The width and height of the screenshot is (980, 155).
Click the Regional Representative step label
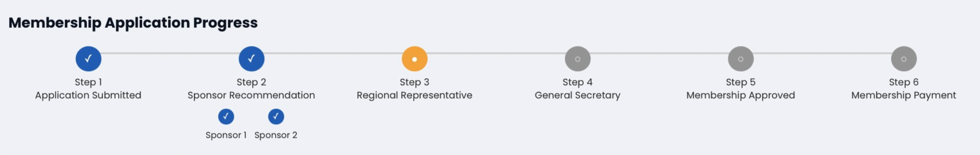click(415, 95)
